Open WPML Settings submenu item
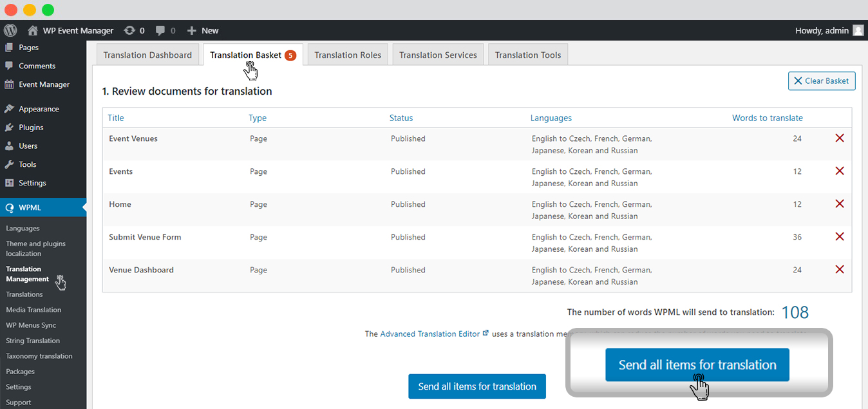 point(19,387)
